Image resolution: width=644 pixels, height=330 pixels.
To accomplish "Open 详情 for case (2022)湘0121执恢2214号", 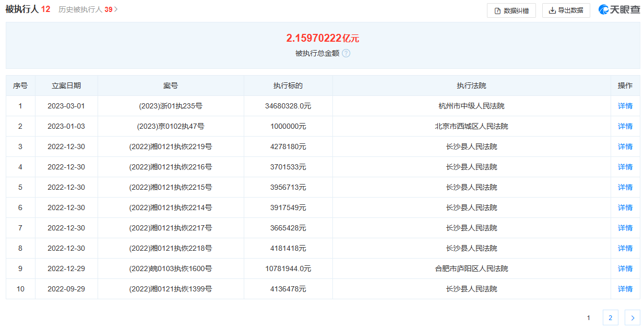I will [625, 207].
